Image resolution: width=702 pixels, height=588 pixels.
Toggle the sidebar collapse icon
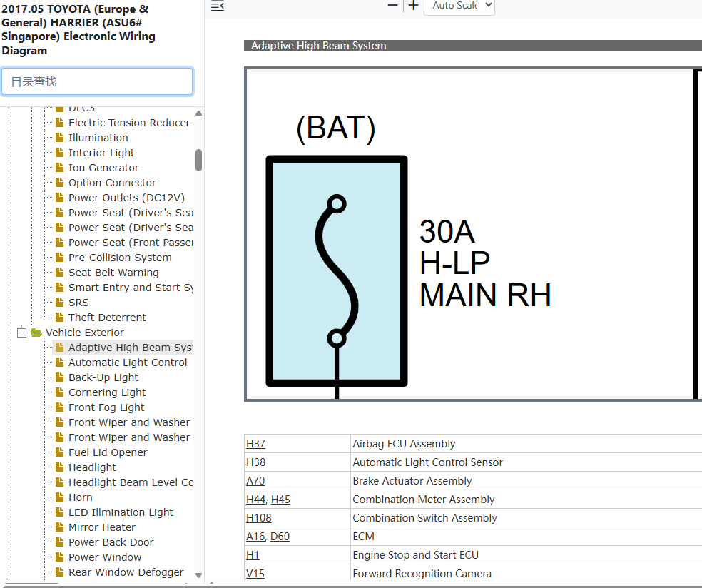[218, 6]
